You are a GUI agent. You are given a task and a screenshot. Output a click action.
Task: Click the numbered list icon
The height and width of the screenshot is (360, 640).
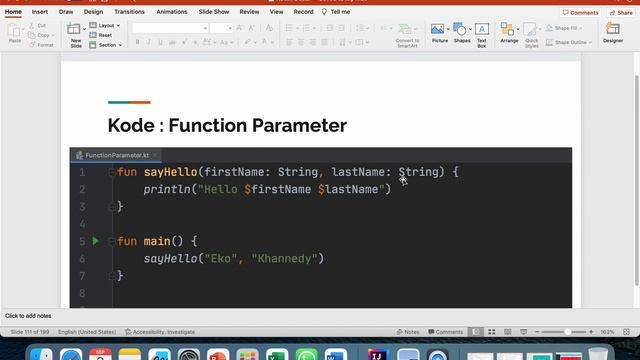point(306,28)
